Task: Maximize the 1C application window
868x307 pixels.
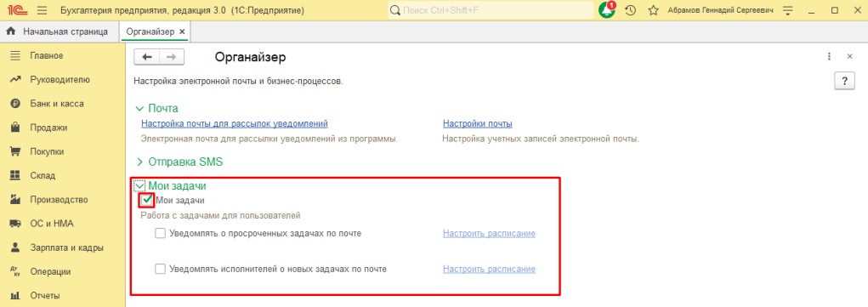Action: pos(834,10)
